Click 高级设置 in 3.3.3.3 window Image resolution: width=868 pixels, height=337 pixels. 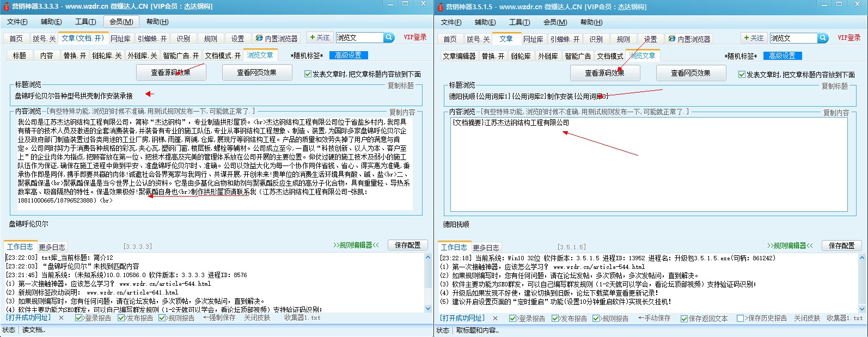coord(349,55)
